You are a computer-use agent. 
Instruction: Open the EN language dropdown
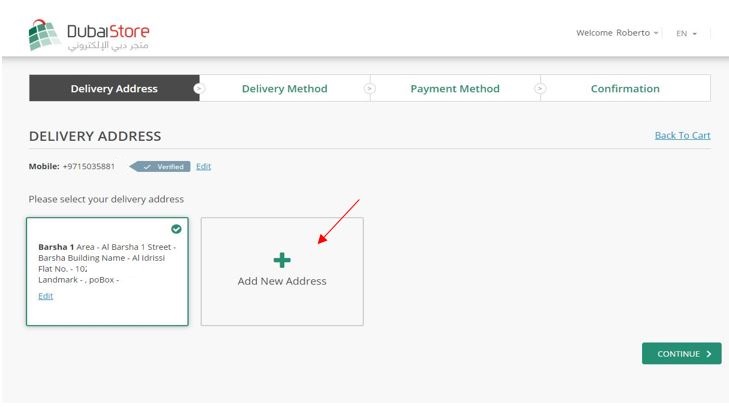point(686,33)
